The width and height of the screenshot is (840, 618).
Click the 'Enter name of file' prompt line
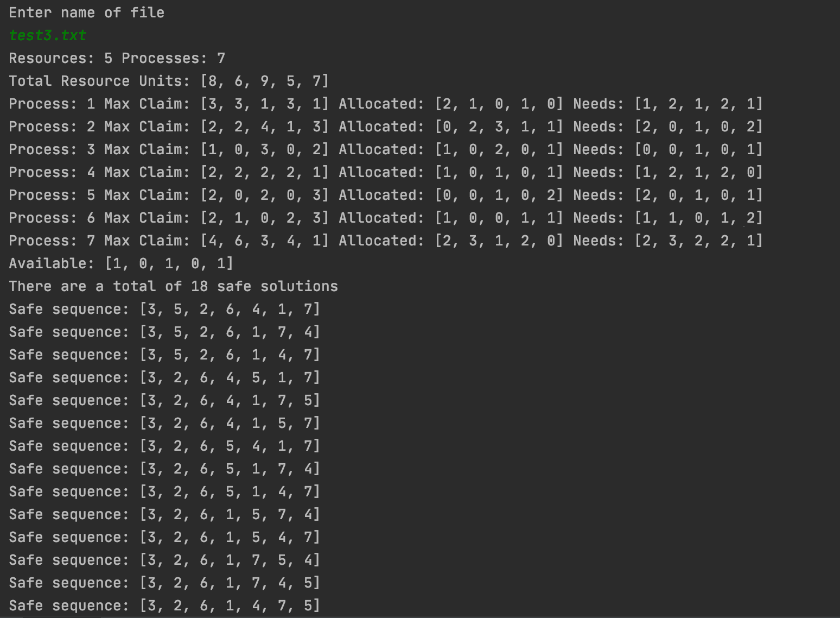pyautogui.click(x=86, y=12)
